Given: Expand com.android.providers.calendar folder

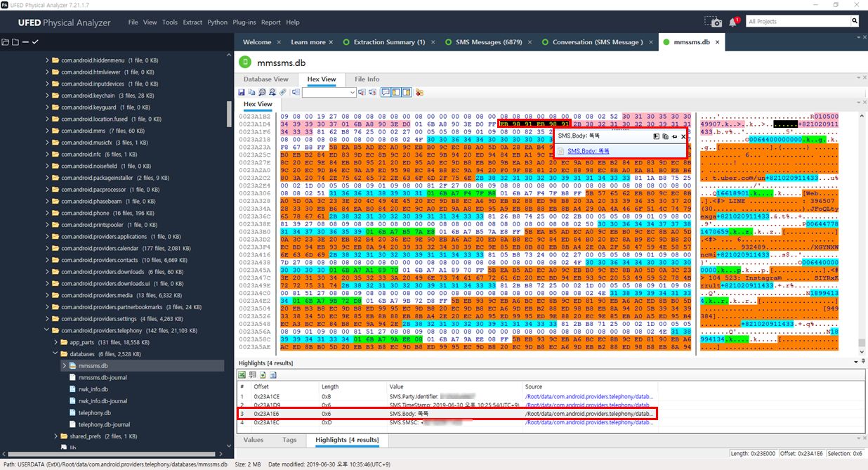Looking at the screenshot, I should pos(47,248).
